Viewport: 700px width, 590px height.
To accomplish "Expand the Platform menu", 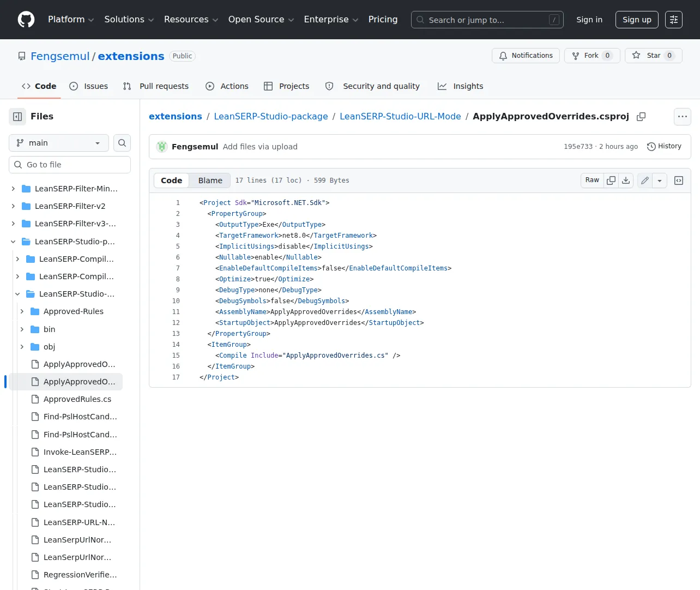I will coord(71,20).
